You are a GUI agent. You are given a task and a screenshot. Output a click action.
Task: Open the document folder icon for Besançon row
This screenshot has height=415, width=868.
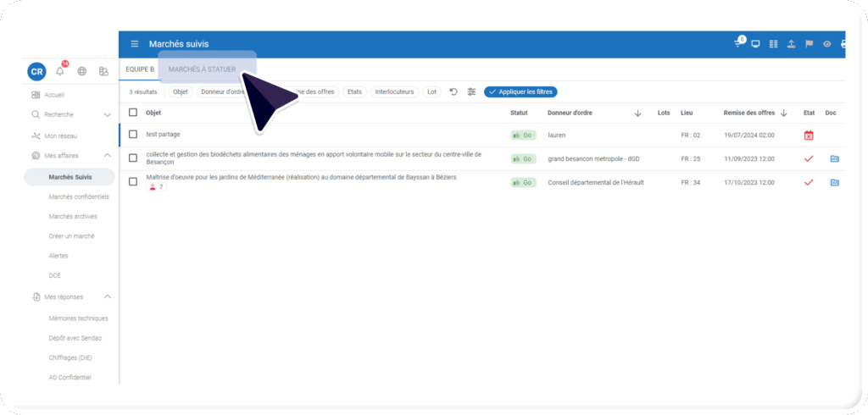point(834,158)
